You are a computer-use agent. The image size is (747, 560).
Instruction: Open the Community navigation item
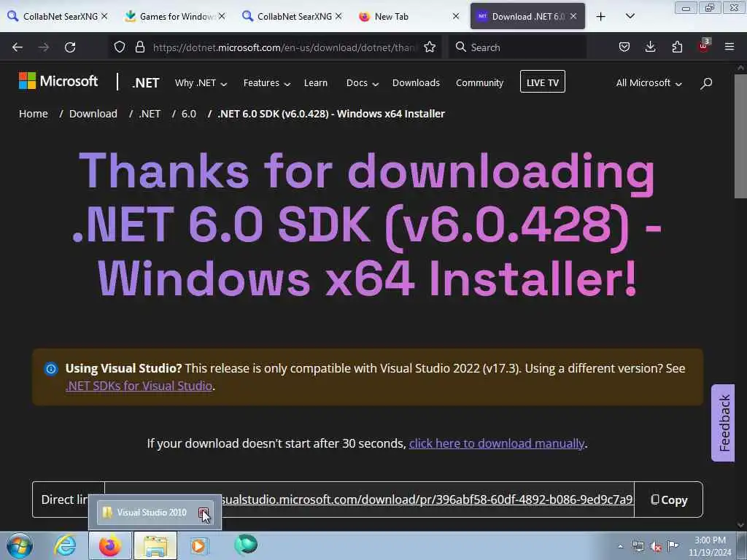coord(479,83)
